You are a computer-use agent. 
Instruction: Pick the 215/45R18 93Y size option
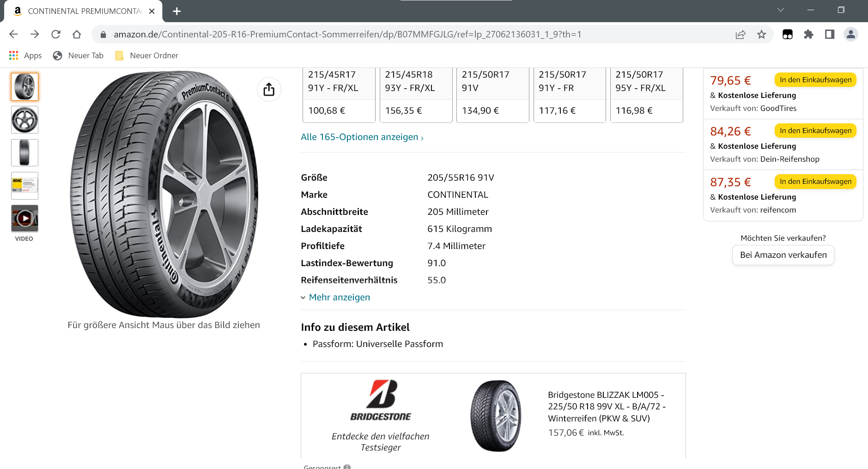point(416,94)
